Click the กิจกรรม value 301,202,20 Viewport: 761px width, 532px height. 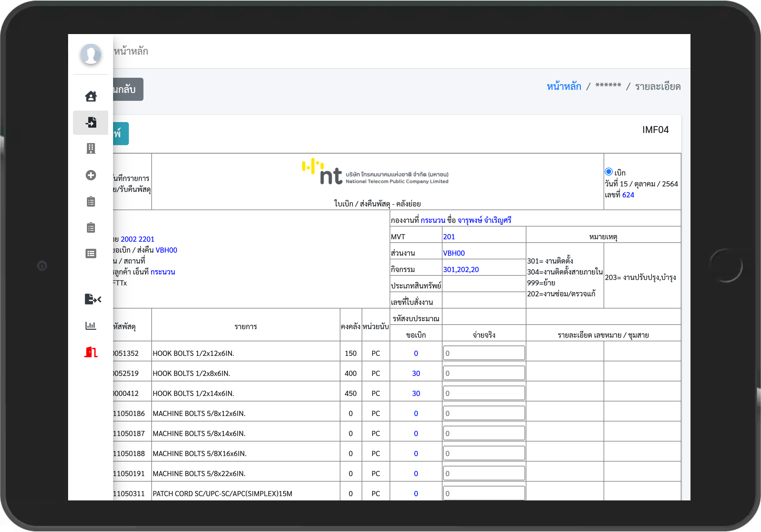(461, 269)
